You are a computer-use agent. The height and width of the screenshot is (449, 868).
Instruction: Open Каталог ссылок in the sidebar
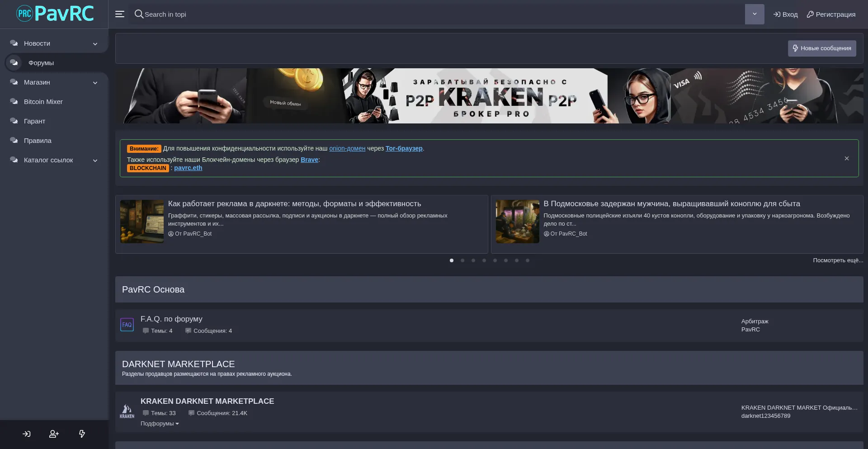tap(48, 160)
